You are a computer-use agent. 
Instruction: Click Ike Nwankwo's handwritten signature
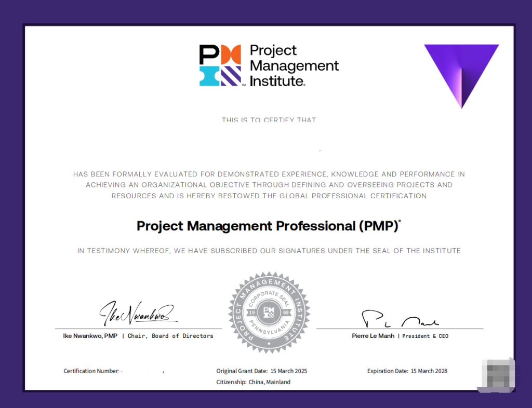(138, 313)
